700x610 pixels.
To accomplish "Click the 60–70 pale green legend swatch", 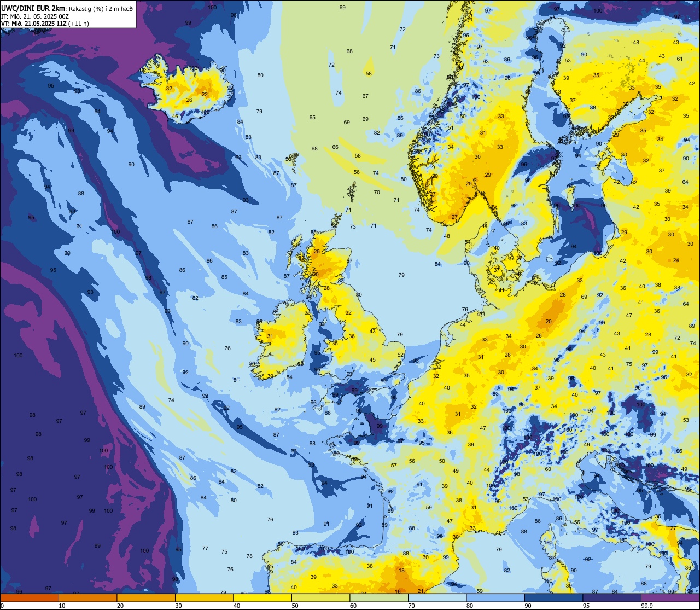I will click(379, 597).
